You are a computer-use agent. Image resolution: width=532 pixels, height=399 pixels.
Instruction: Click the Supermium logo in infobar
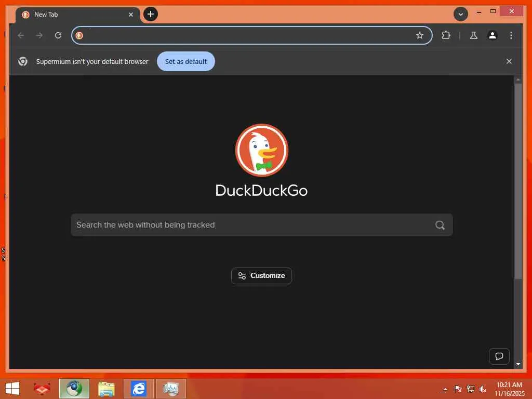point(23,61)
